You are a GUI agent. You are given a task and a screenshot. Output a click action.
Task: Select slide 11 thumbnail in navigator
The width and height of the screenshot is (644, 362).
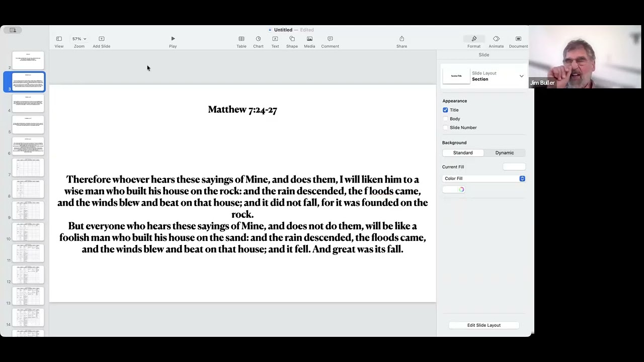pos(28,253)
